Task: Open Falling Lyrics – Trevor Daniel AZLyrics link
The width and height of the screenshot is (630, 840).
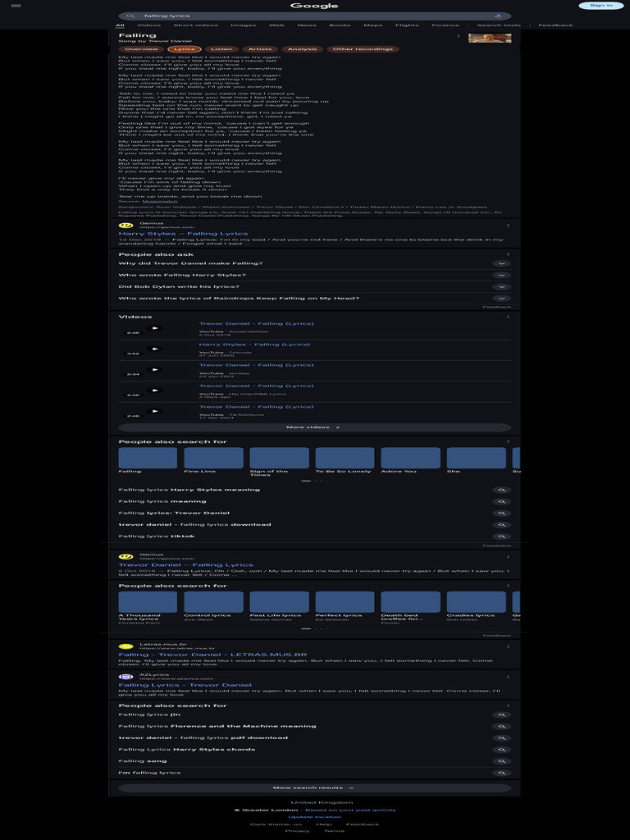Action: pos(185,685)
